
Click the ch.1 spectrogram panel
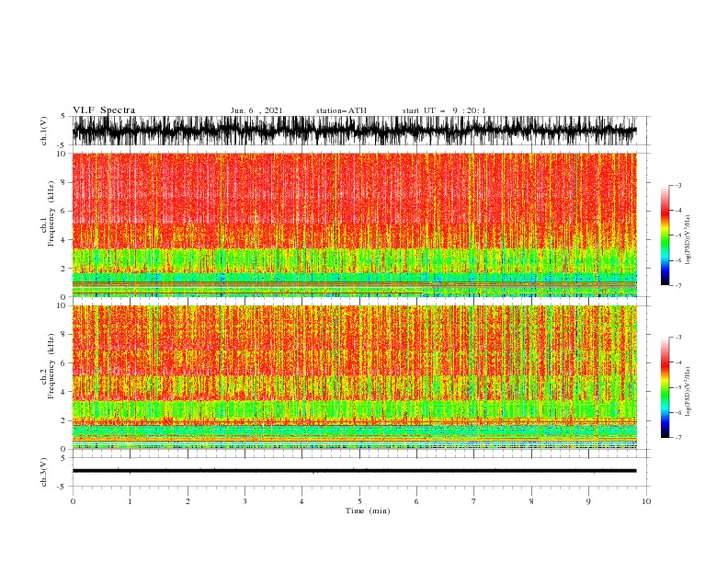pos(354,224)
